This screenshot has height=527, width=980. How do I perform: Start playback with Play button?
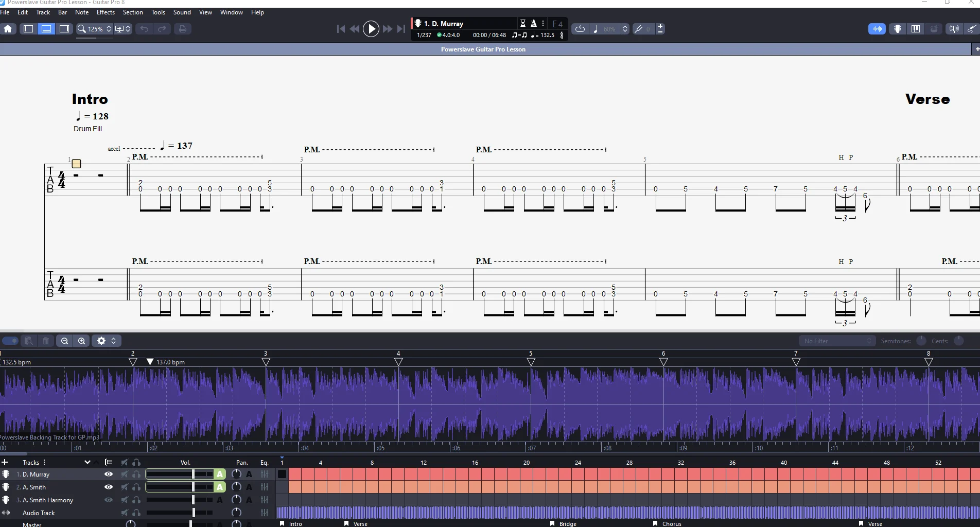(x=371, y=29)
